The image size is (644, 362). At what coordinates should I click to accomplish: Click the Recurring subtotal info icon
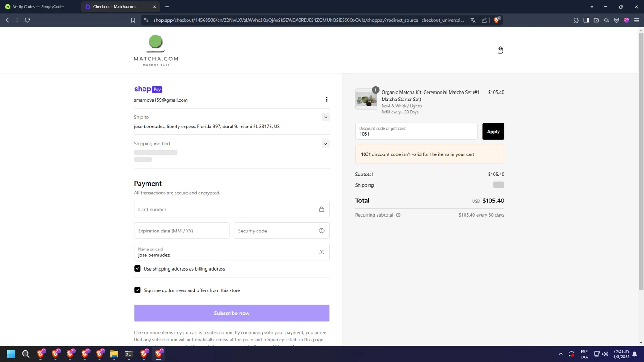pyautogui.click(x=398, y=215)
